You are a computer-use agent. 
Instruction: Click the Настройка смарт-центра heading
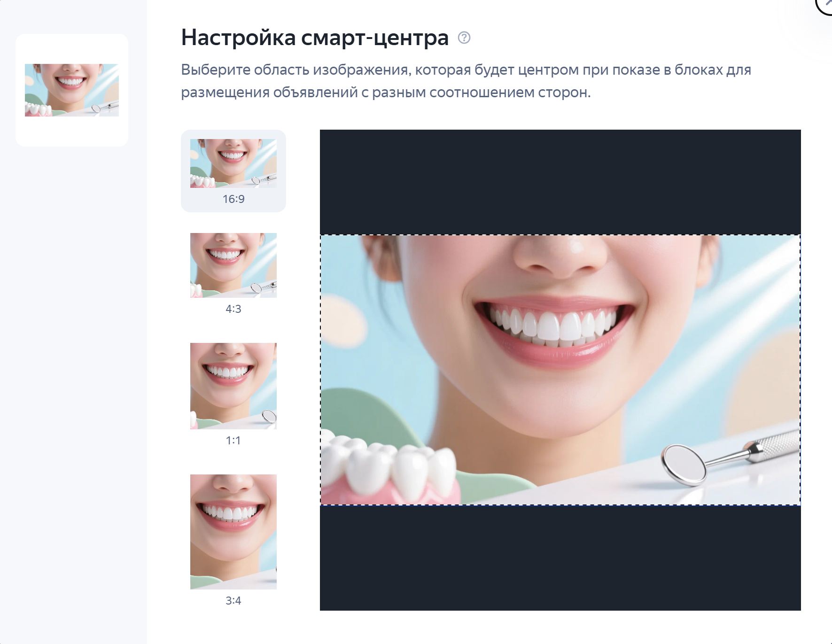point(315,38)
